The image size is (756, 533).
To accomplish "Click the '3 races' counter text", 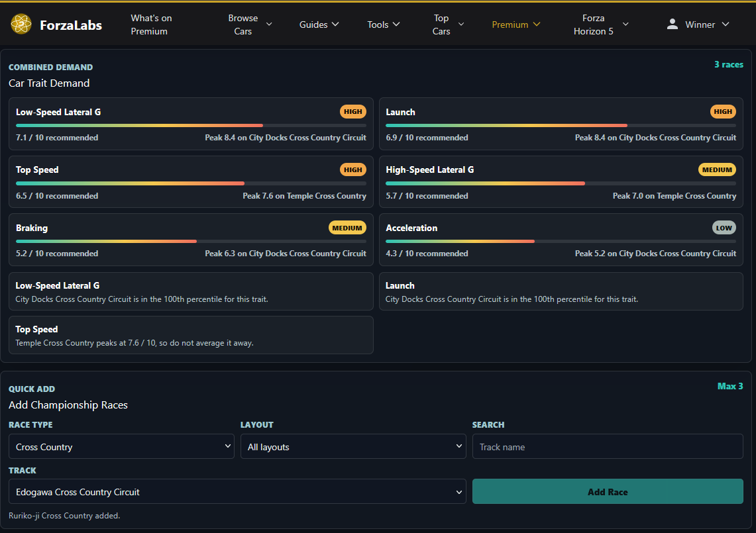I will click(x=729, y=65).
